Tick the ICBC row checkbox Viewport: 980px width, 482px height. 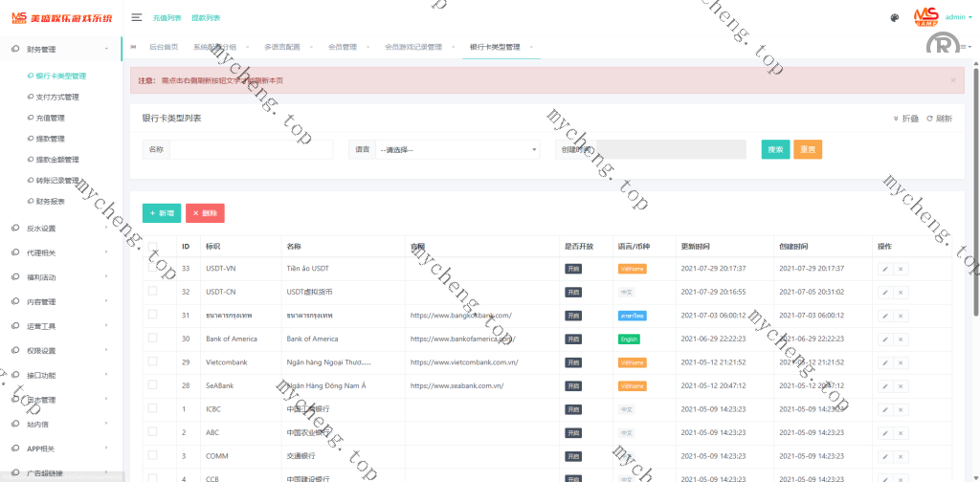point(152,408)
